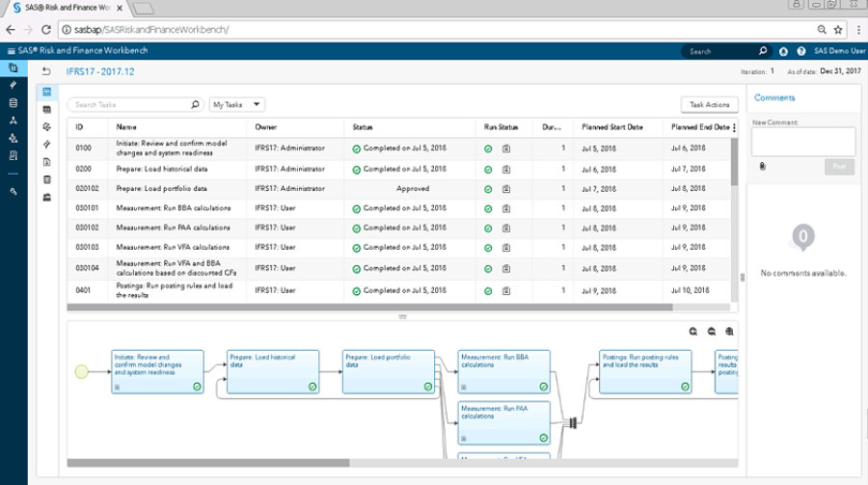Open the run log icon for task 0200
The height and width of the screenshot is (485, 868).
point(506,170)
